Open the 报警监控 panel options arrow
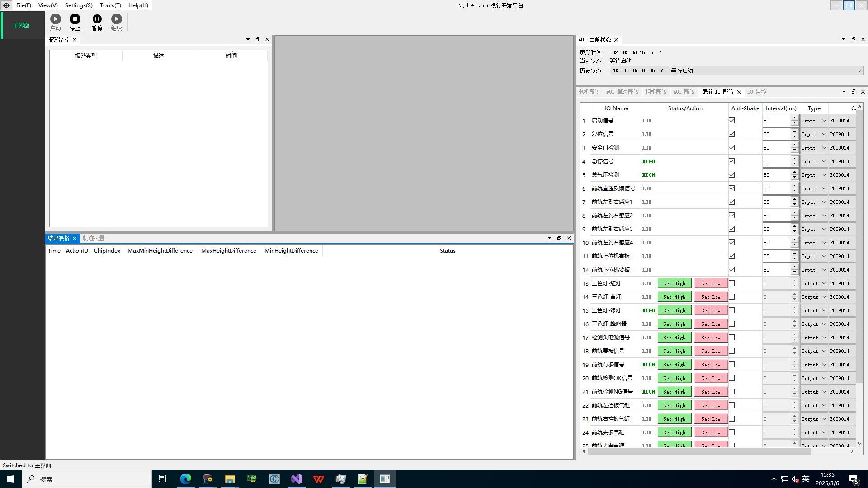Screen dimensions: 868x488 tap(248, 39)
